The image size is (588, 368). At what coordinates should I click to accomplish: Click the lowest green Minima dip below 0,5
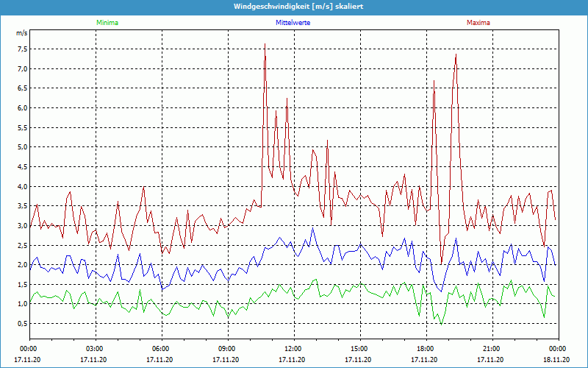442,324
